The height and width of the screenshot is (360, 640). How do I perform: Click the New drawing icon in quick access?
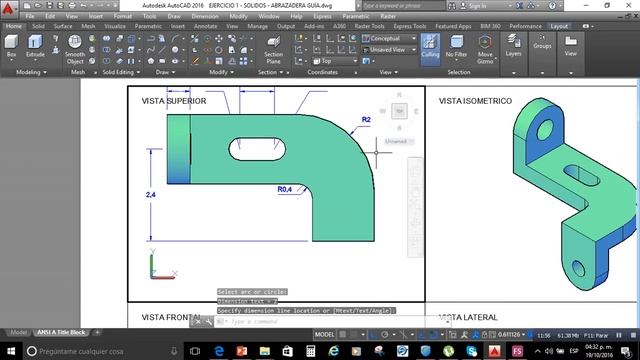click(27, 6)
